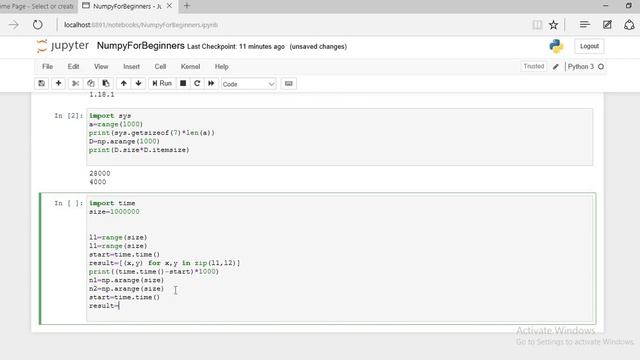This screenshot has width=640, height=360.
Task: Refresh the page with reload icon
Action: 38,25
